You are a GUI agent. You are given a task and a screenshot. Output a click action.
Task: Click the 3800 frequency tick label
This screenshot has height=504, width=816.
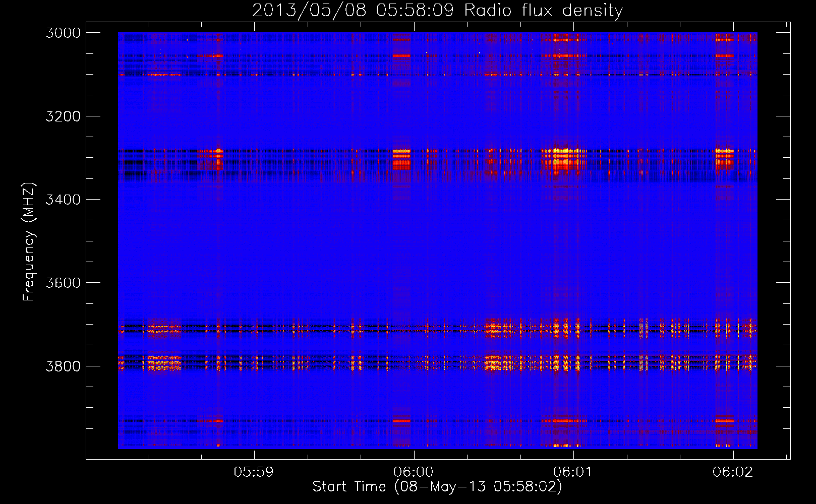(63, 366)
